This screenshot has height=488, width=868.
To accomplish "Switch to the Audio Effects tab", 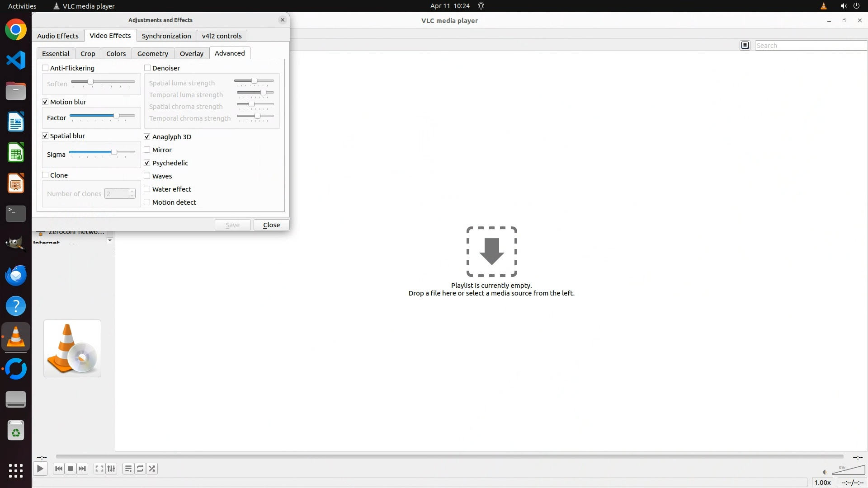I will tap(58, 36).
